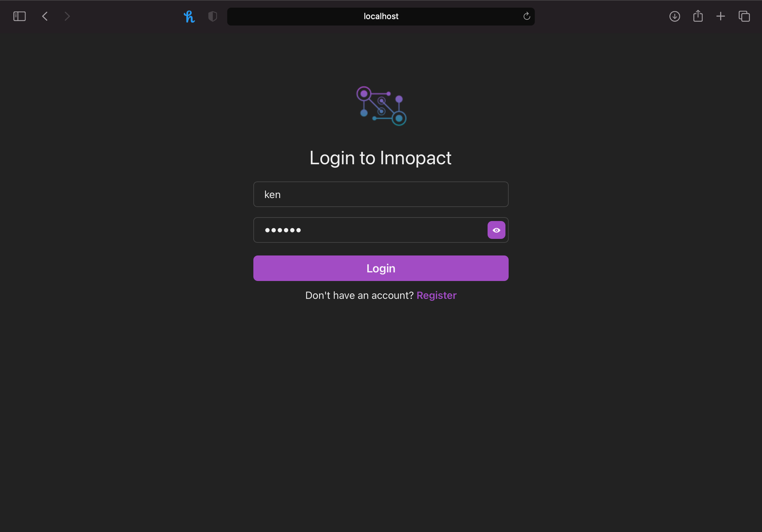Select the localhost address bar
This screenshot has width=762, height=532.
[381, 16]
